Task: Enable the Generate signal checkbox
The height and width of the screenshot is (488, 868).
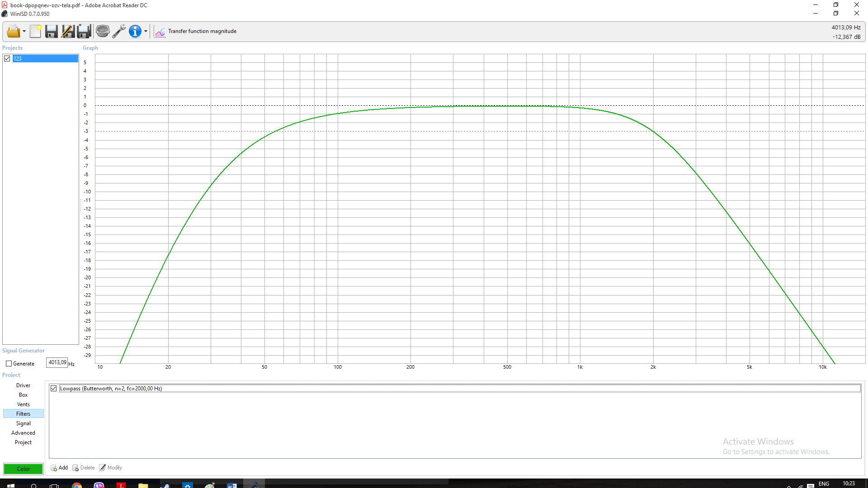Action: click(x=9, y=364)
